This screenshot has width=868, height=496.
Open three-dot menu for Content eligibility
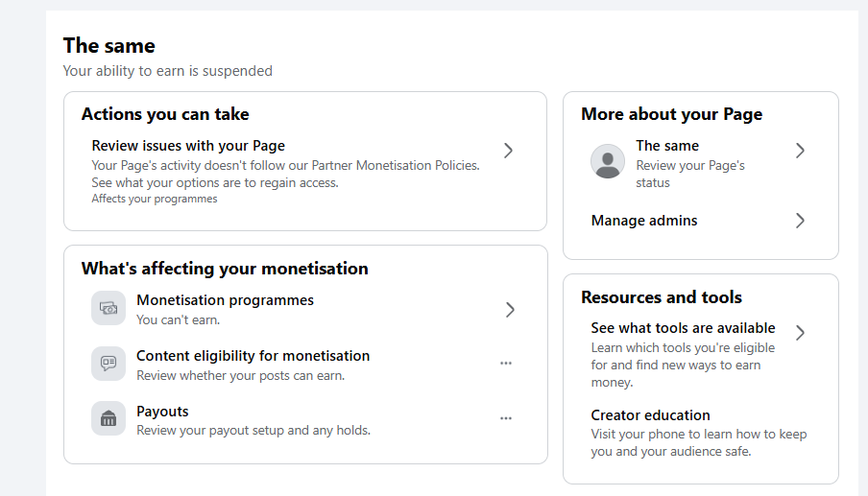point(506,364)
